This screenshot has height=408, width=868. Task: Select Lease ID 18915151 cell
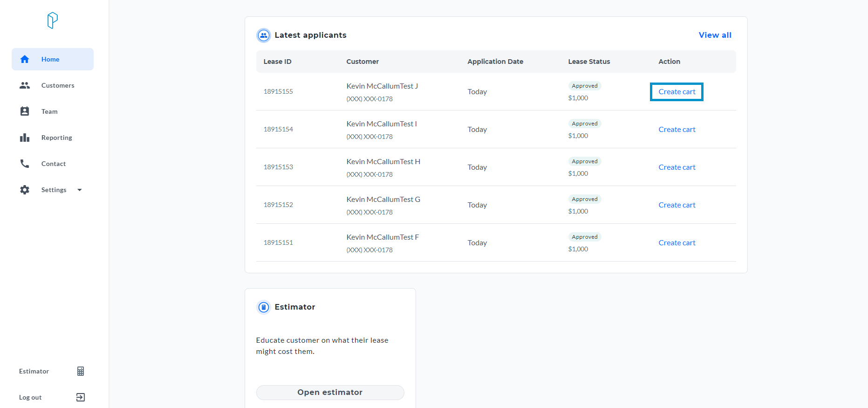click(x=278, y=242)
